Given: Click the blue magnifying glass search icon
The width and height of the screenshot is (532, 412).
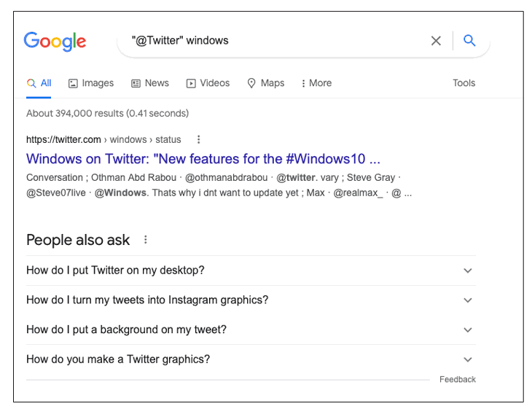Looking at the screenshot, I should tap(469, 41).
